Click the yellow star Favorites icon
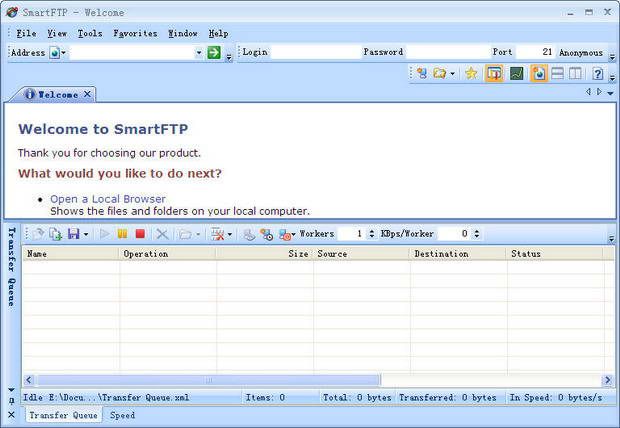This screenshot has height=428, width=620. coord(471,73)
